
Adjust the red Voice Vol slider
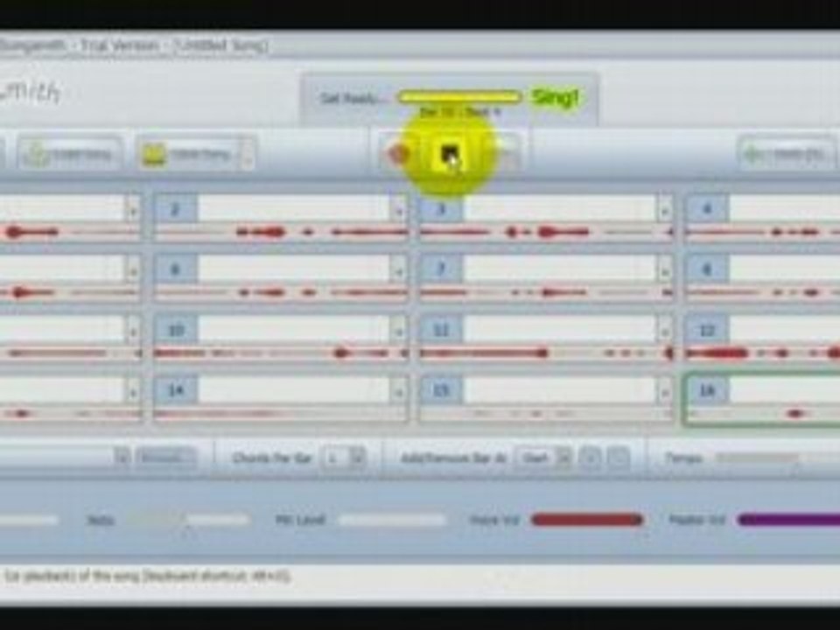[587, 520]
